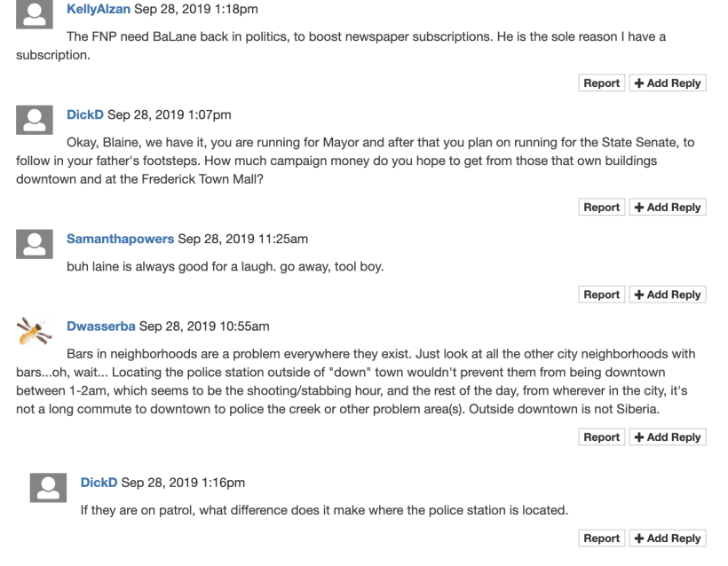
Task: Report Dwasserba's bars comment
Action: [602, 437]
